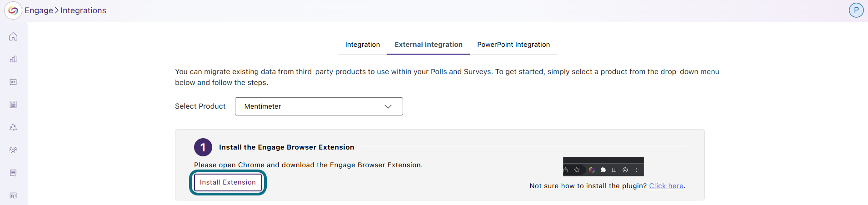Switch to the Integration tab

363,45
